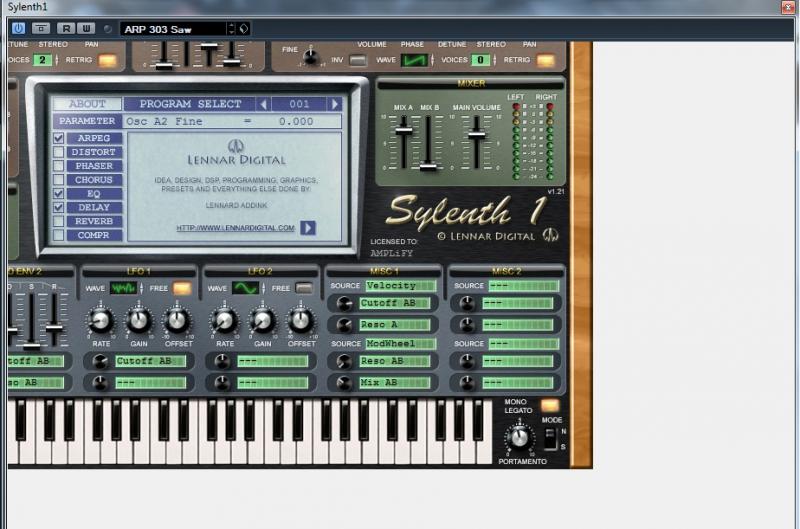Change right oscillator VOICES value 0
The height and width of the screenshot is (529, 800).
tap(480, 60)
